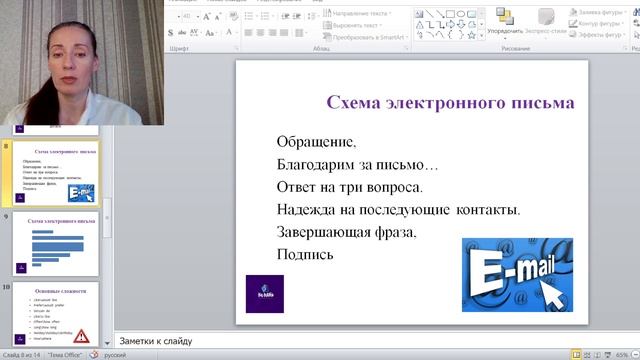Image resolution: width=640 pixels, height=360 pixels.
Task: Open the numbered list style dropdown arrow
Action: (272, 16)
